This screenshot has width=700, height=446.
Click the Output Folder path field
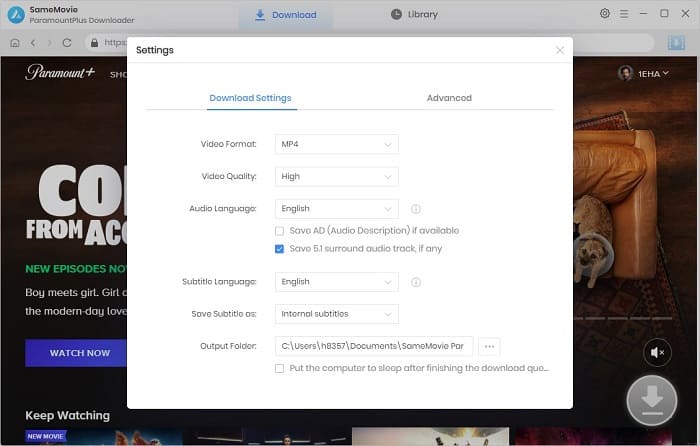pos(374,346)
